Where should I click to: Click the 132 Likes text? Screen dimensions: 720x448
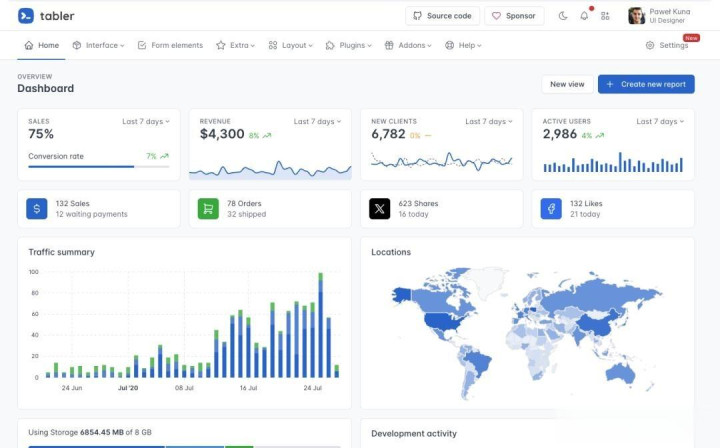point(586,203)
